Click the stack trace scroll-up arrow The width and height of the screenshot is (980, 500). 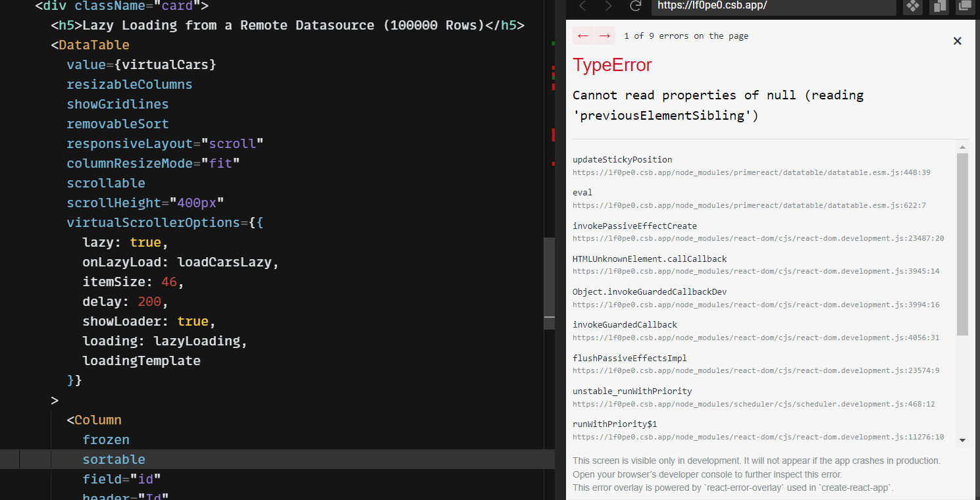[x=963, y=147]
